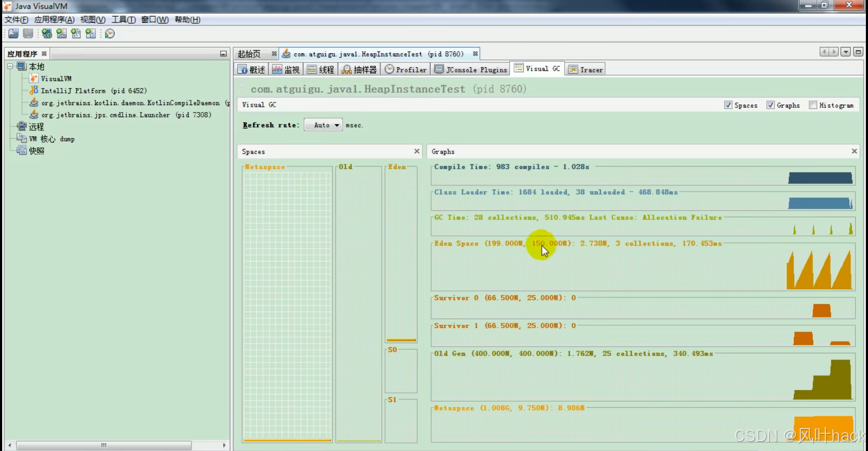Open the 窗口(W) menu
This screenshot has width=868, height=451.
(x=155, y=20)
